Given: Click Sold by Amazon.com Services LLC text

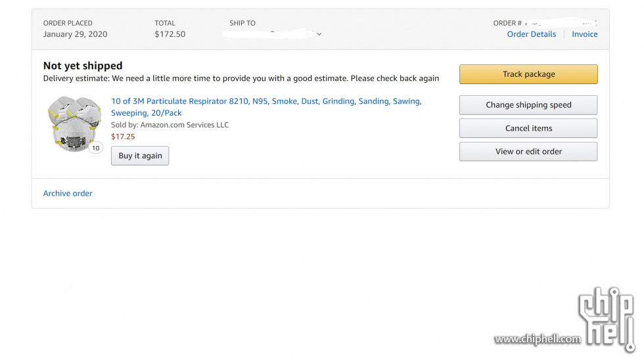Looking at the screenshot, I should [x=170, y=125].
